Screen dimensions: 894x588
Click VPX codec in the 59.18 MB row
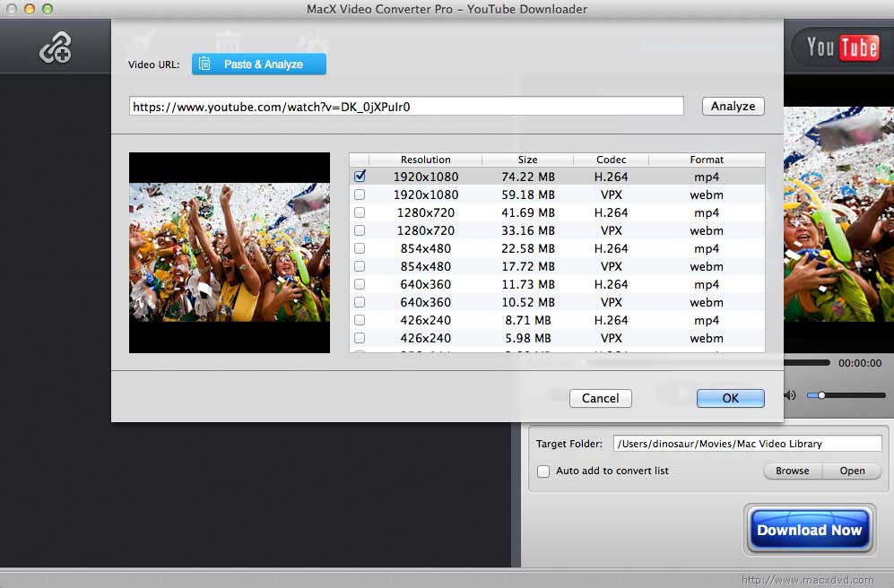pyautogui.click(x=612, y=195)
